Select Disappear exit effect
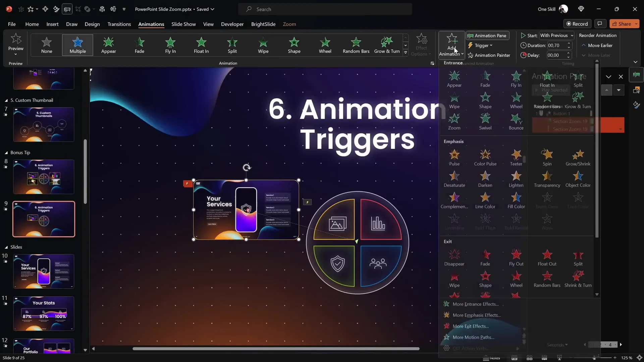 click(454, 258)
